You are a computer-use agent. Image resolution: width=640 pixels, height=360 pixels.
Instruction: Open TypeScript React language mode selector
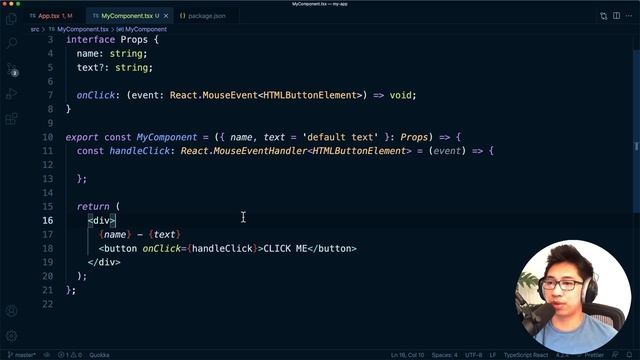tap(526, 355)
